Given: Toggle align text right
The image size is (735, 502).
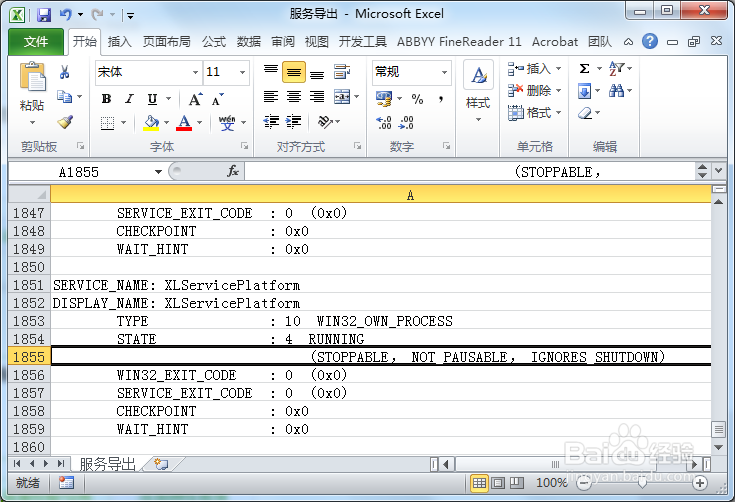Looking at the screenshot, I should pyautogui.click(x=317, y=97).
